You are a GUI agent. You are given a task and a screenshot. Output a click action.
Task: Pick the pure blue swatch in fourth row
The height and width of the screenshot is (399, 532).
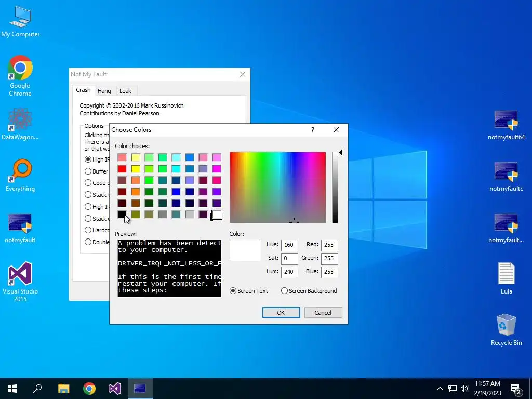176,192
